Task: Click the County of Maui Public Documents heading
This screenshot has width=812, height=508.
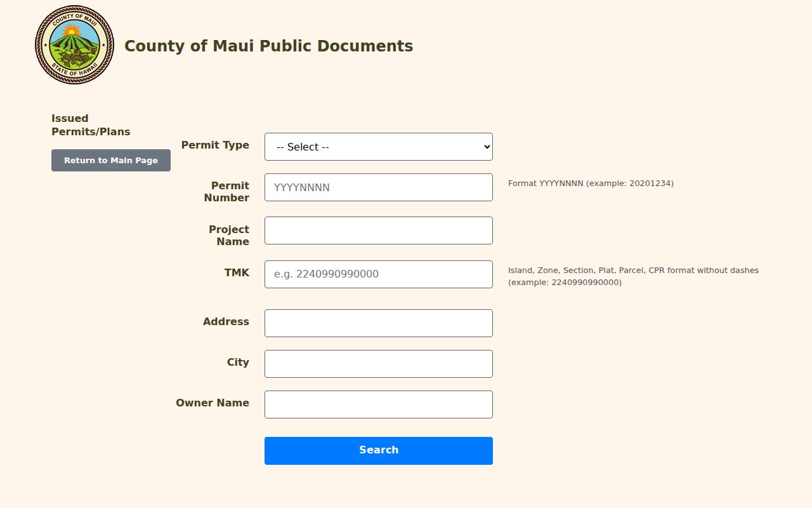Action: point(269,46)
